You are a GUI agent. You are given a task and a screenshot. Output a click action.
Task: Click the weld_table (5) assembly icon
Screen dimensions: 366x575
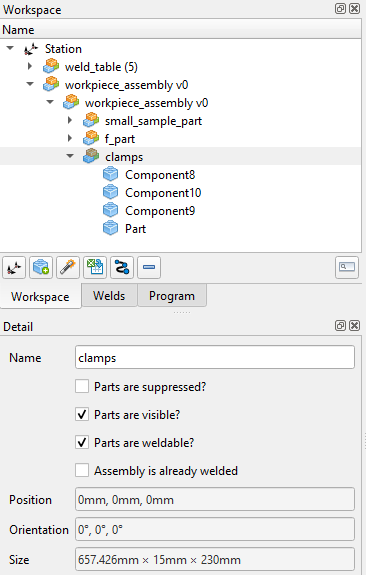point(51,67)
